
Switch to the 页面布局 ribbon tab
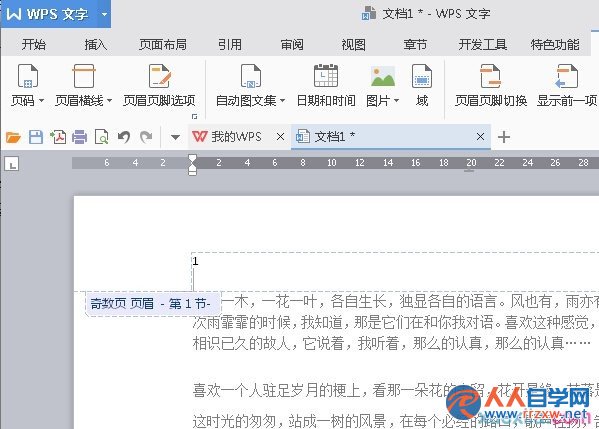coord(163,45)
